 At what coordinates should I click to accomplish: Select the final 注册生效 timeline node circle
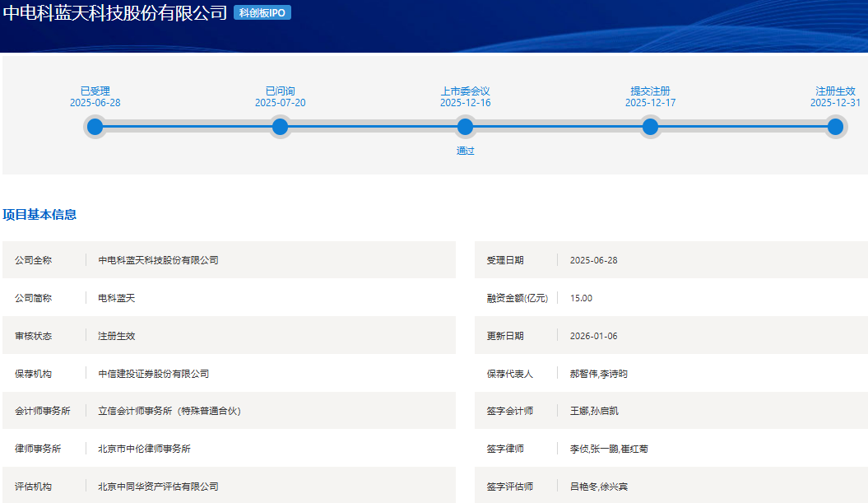click(x=835, y=127)
